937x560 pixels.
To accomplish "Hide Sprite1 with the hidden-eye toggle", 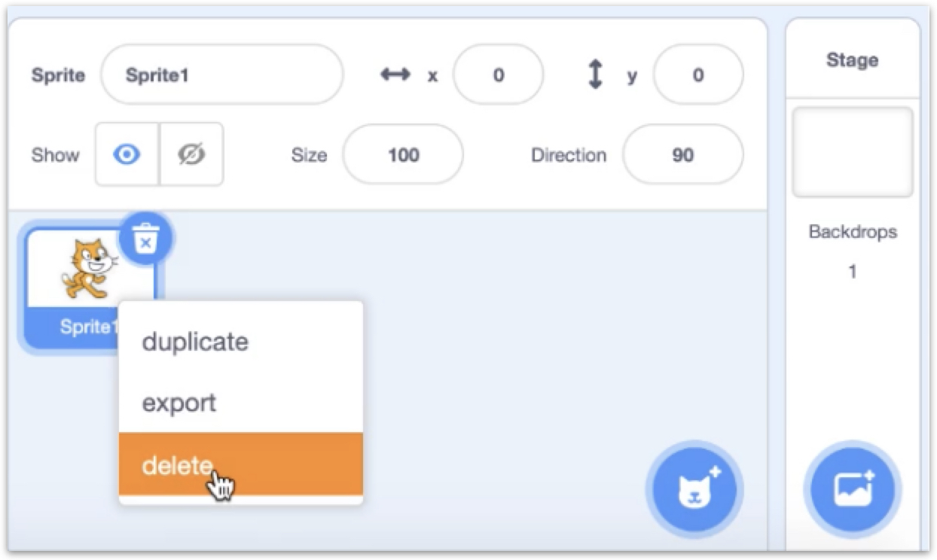I will point(192,155).
